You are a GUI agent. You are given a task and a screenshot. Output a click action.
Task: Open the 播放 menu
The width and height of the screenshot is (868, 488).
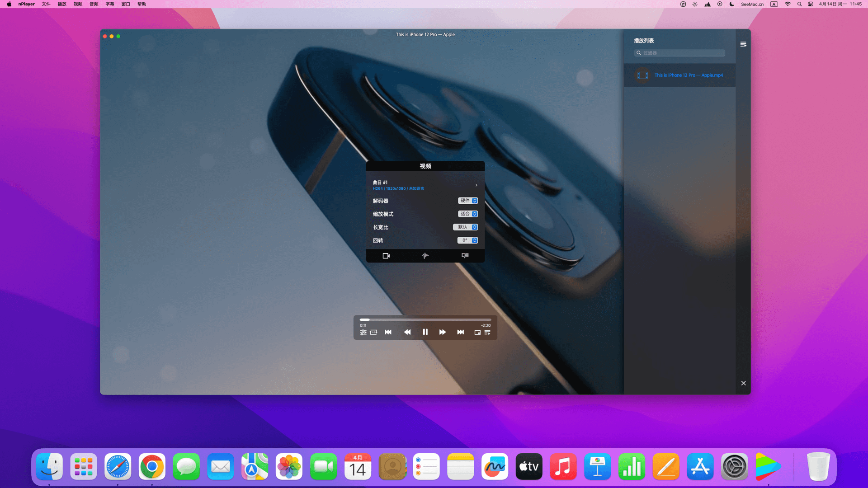[x=62, y=4]
